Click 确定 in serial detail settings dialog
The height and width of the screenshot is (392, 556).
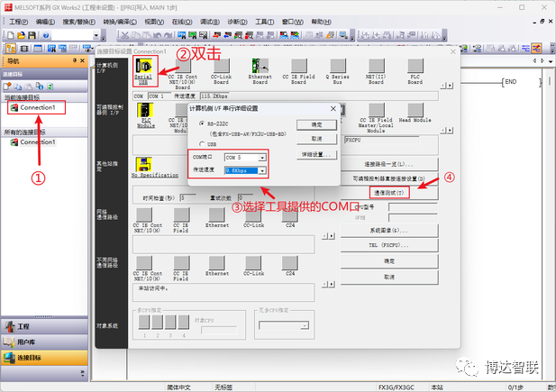316,124
